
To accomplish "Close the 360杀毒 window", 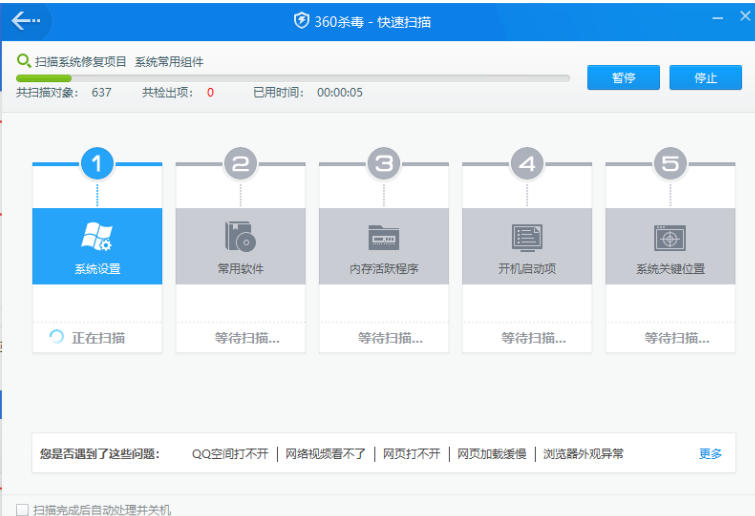I will pos(745,16).
